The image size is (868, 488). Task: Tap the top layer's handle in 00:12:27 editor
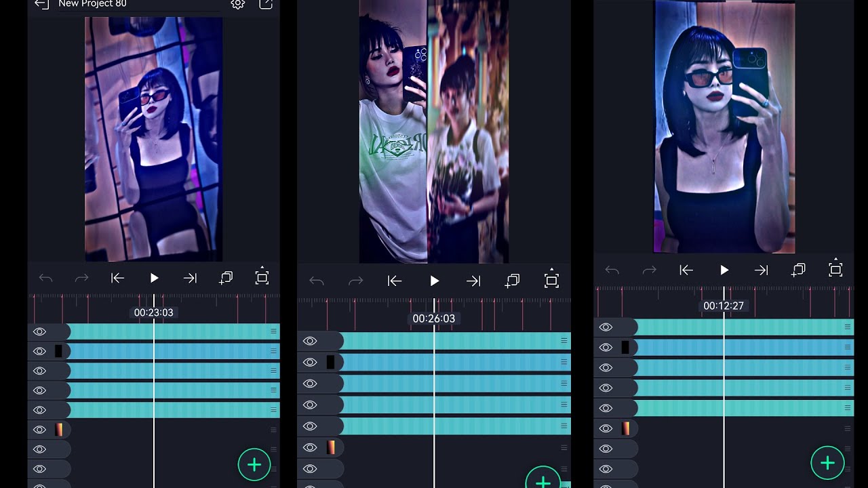848,327
